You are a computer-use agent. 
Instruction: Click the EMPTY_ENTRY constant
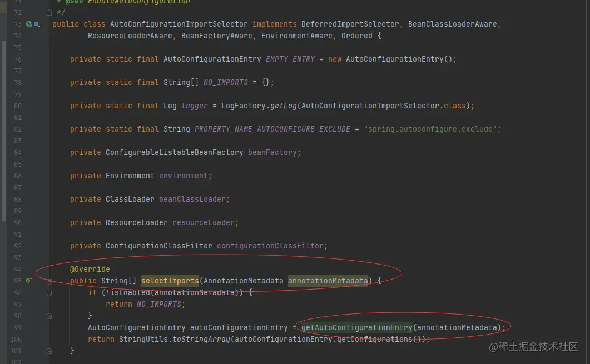pyautogui.click(x=290, y=59)
